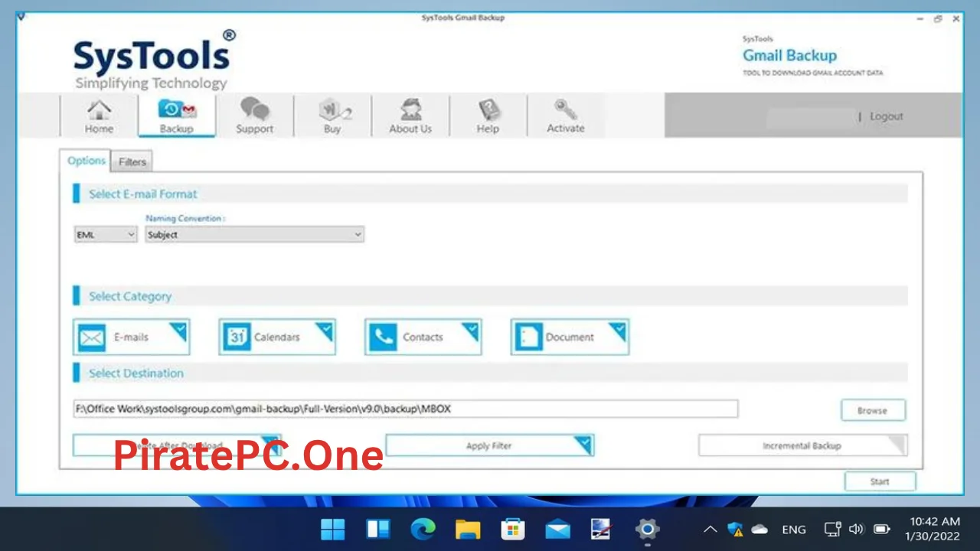Open the About Us icon
Screen dimensions: 980x551
(410, 116)
